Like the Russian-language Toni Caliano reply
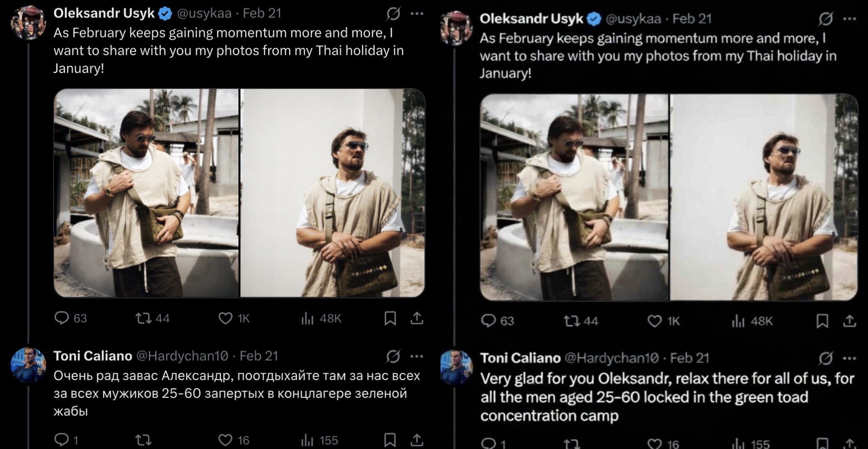 click(x=225, y=439)
